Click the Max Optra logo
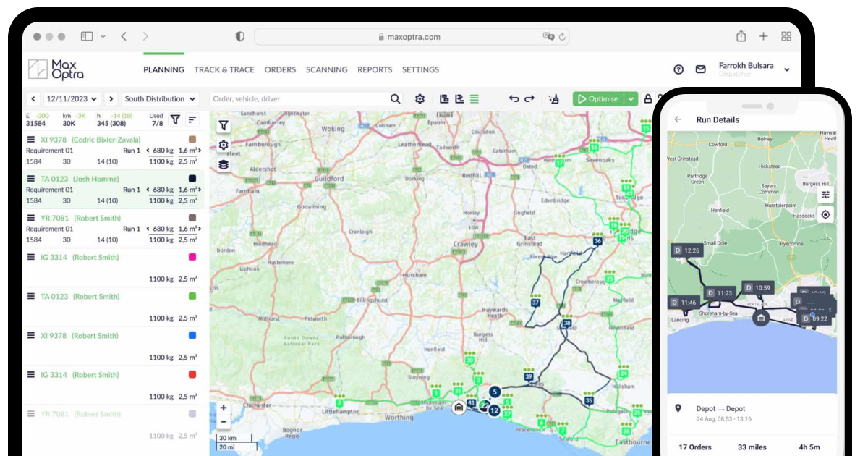868x456 pixels. point(56,69)
